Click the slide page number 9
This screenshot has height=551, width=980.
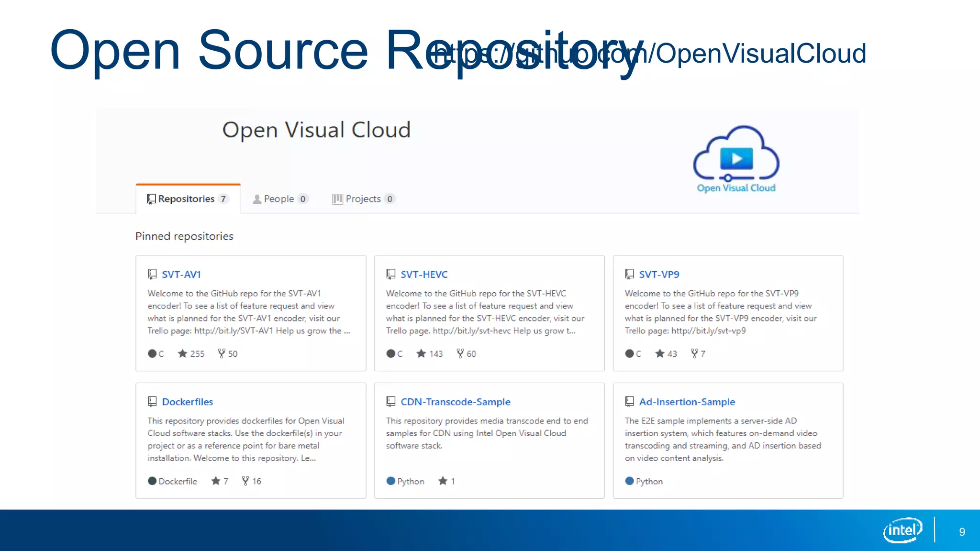962,532
